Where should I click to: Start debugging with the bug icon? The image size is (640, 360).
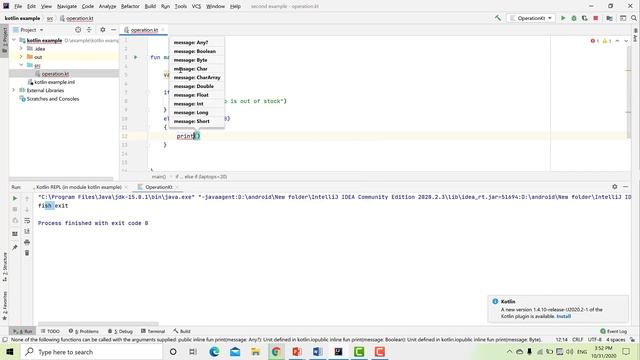pos(574,18)
